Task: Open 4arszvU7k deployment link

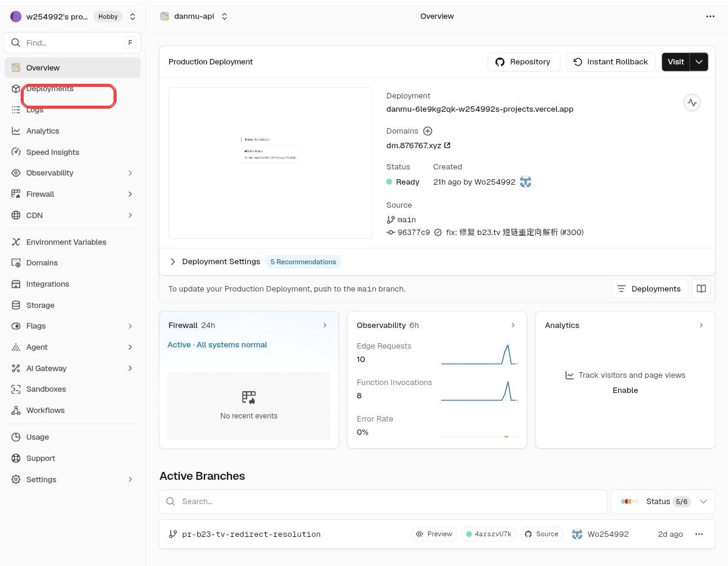Action: (488, 534)
